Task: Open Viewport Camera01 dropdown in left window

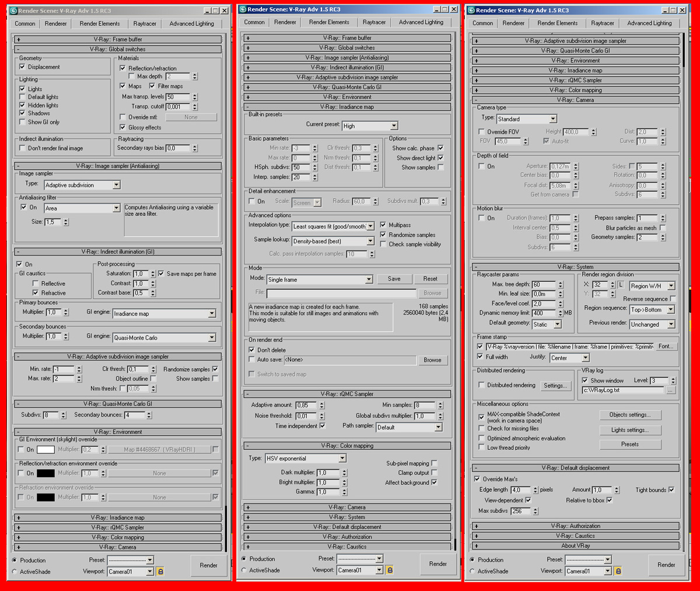Action: point(131,572)
